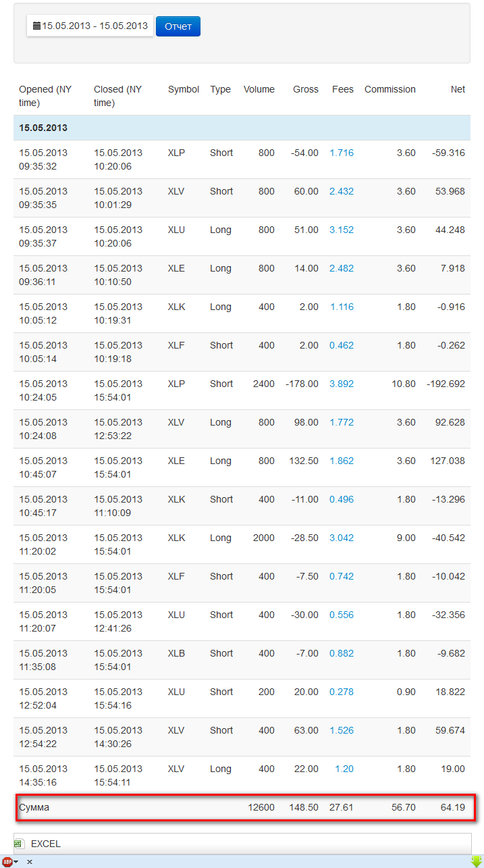
Task: Open the 1.20 fees link in last row
Action: click(344, 769)
